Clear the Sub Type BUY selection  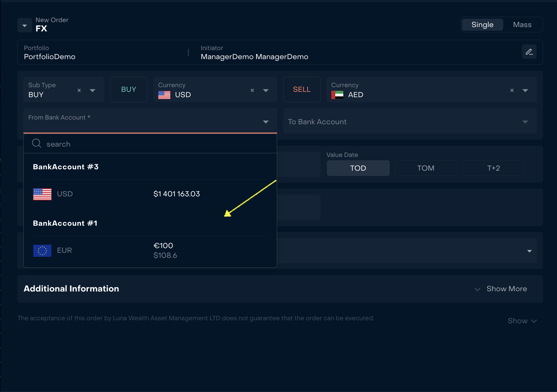click(79, 90)
